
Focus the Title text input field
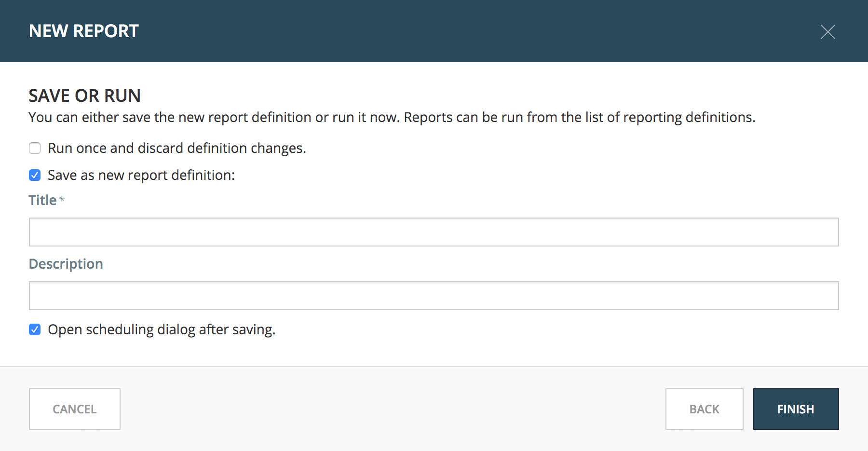pyautogui.click(x=434, y=232)
